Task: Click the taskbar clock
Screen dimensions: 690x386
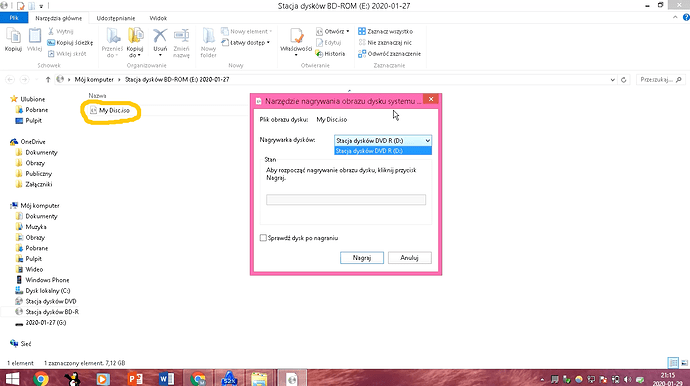Action: tap(668, 379)
